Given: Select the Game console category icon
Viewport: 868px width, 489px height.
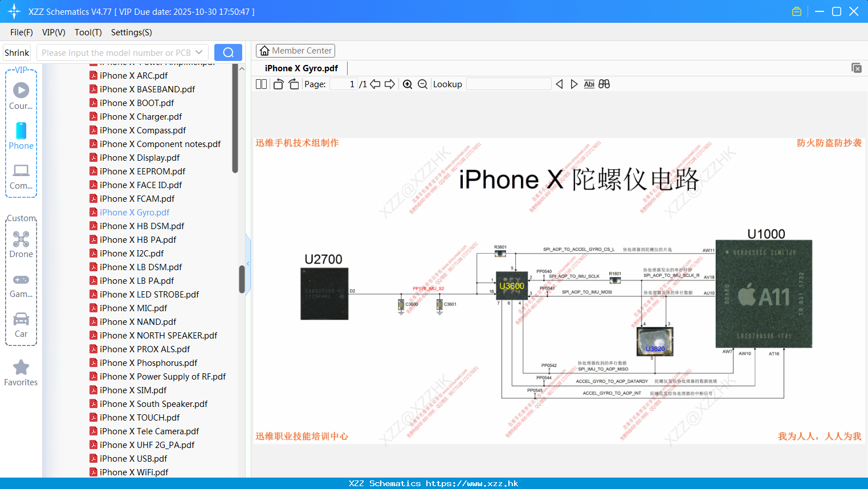Looking at the screenshot, I should tap(21, 286).
